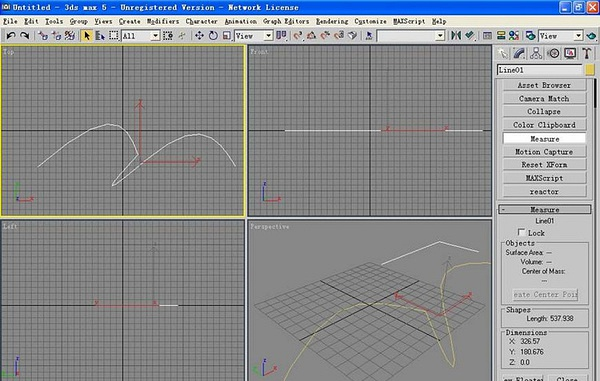600x381 pixels.
Task: Switch to the Modify command panel tab
Action: coord(519,54)
